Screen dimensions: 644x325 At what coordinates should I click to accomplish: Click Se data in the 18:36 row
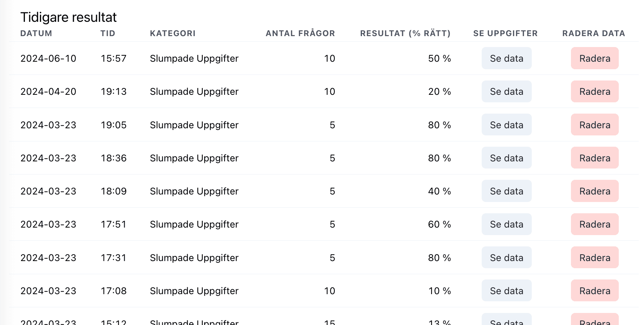point(506,158)
